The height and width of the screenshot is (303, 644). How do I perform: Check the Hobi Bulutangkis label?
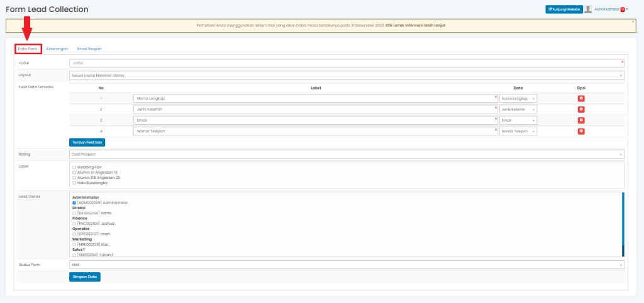pyautogui.click(x=74, y=183)
